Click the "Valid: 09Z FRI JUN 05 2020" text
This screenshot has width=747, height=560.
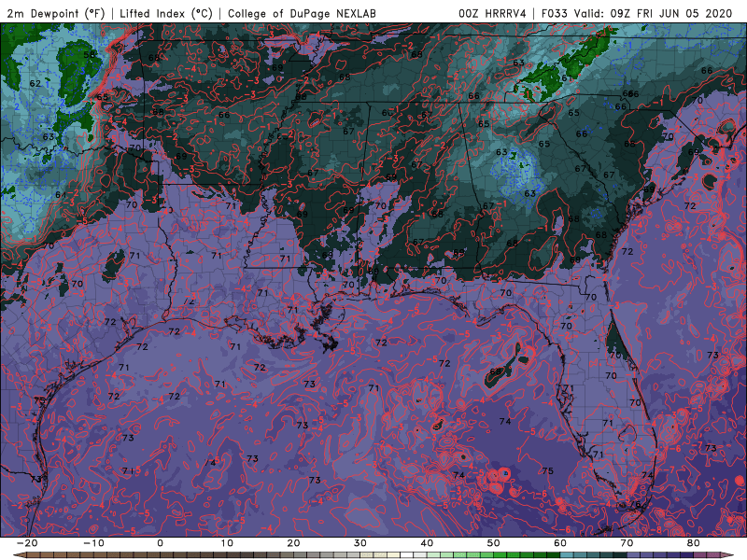point(653,14)
